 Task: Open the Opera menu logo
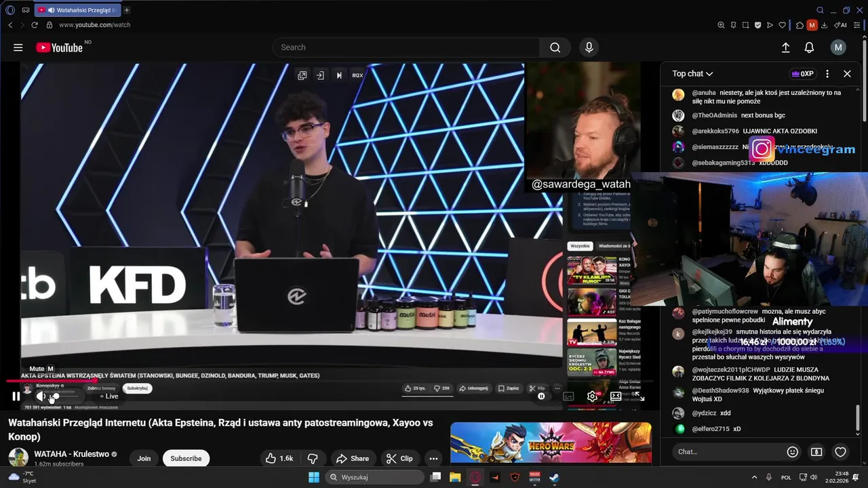pos(9,10)
